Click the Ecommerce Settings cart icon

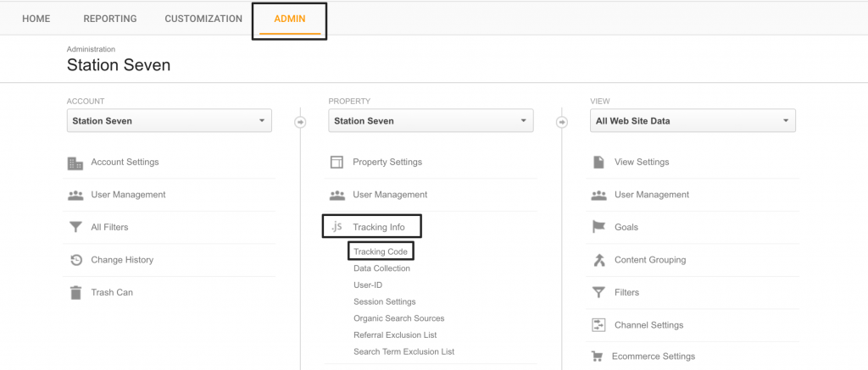point(597,356)
